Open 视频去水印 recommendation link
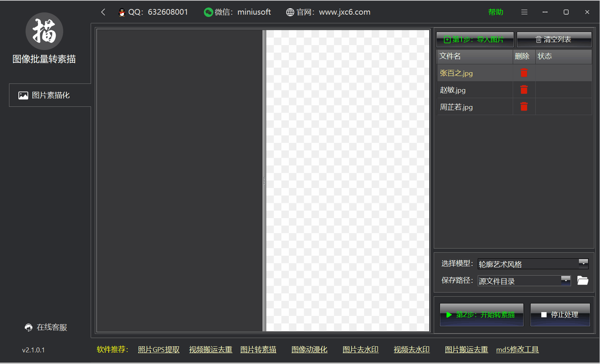Image resolution: width=600 pixels, height=364 pixels. tap(412, 350)
